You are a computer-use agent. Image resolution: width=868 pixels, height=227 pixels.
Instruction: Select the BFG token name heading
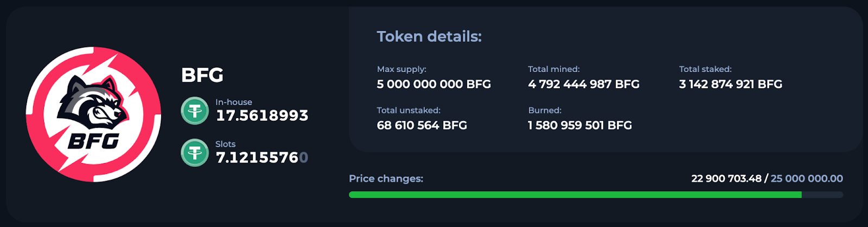point(202,75)
